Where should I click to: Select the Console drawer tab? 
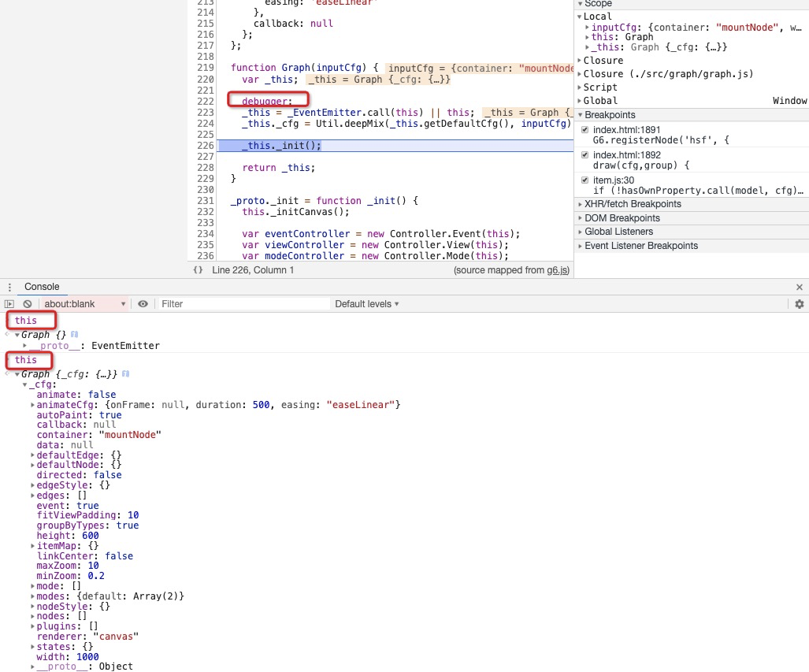(x=42, y=287)
